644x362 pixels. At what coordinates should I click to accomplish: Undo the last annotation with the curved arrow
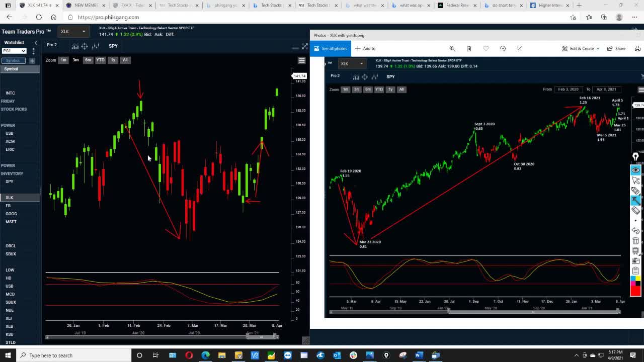(x=635, y=230)
